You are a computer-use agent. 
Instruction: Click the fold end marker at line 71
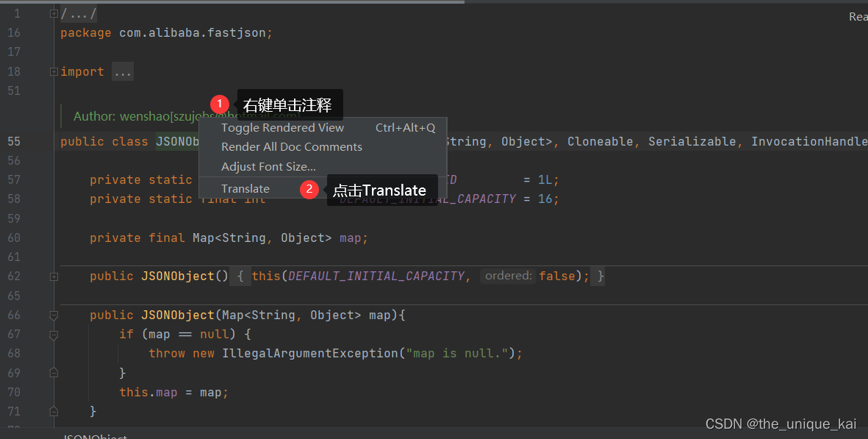(x=54, y=411)
